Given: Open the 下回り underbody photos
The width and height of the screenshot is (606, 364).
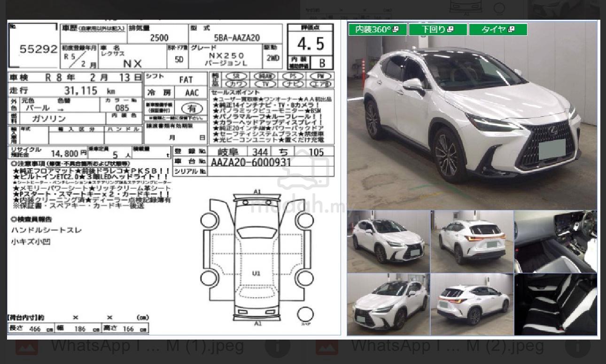Looking at the screenshot, I should pos(438,30).
